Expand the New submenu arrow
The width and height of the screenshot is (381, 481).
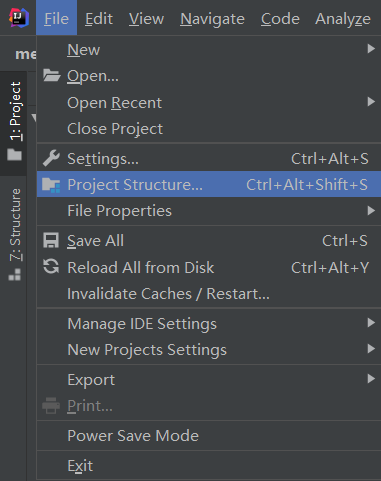(371, 49)
